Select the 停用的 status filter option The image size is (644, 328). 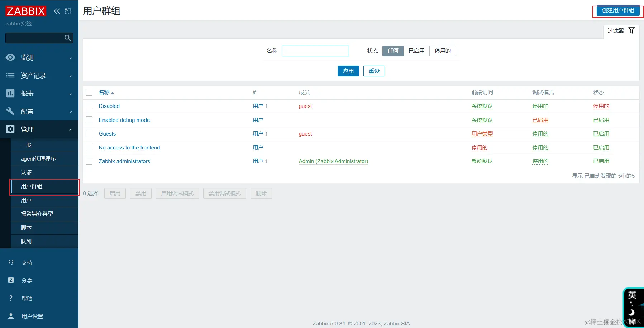click(x=443, y=51)
